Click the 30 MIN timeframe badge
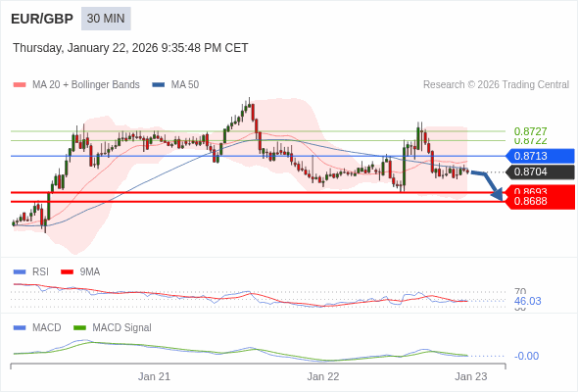Viewport: 578px width, 392px height. point(106,19)
